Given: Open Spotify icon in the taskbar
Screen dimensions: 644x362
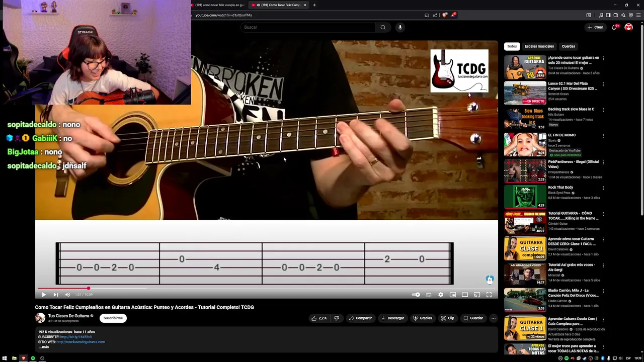Looking at the screenshot, I should pyautogui.click(x=33, y=358).
